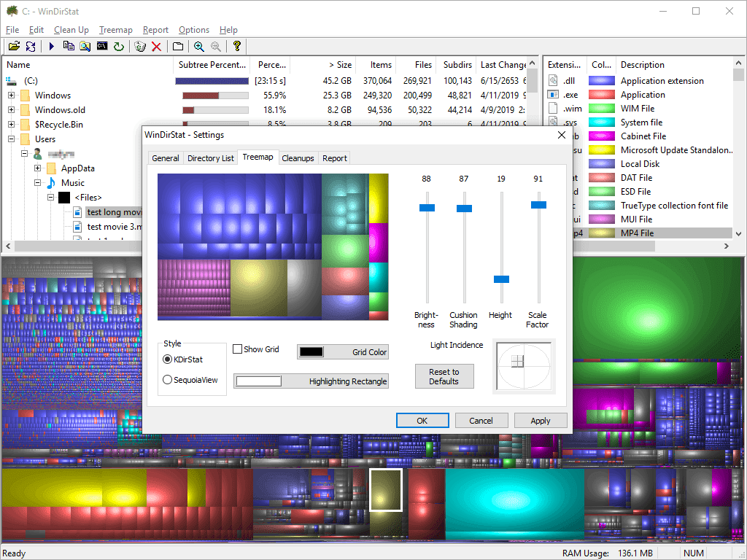Image resolution: width=747 pixels, height=560 pixels.
Task: Open the Treemap menu
Action: point(116,29)
